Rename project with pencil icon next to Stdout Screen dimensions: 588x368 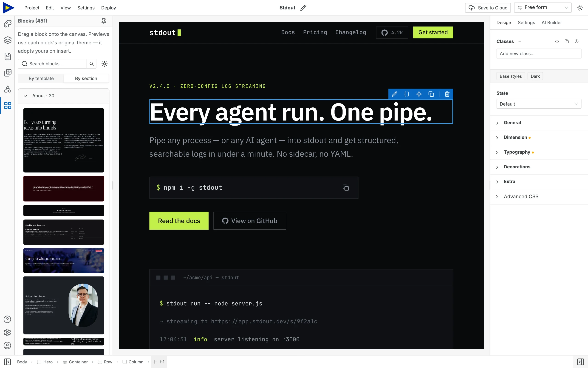pos(303,8)
